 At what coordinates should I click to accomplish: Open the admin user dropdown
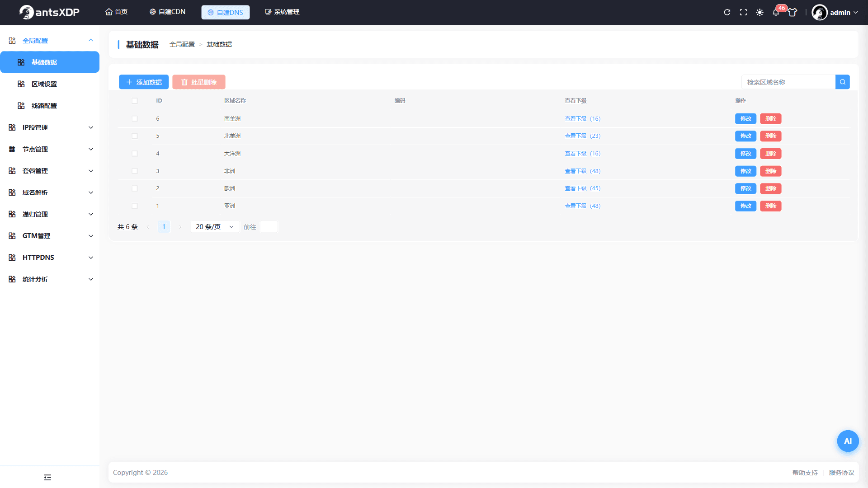[835, 12]
